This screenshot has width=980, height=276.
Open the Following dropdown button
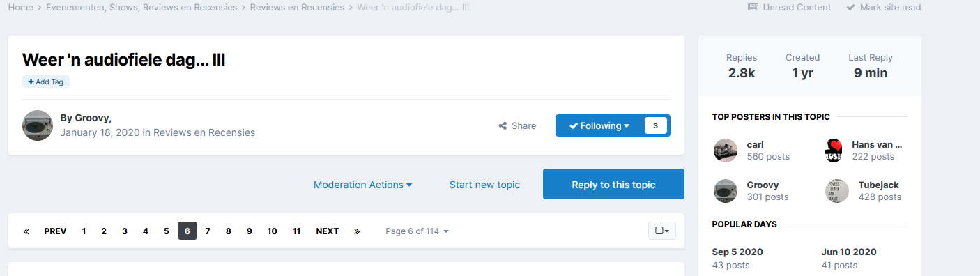tap(599, 125)
